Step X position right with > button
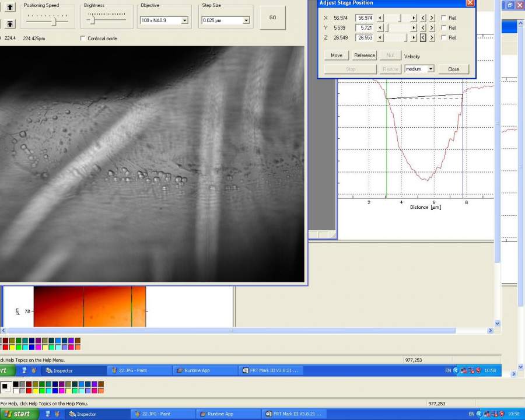Image resolution: width=525 pixels, height=420 pixels. pos(432,18)
